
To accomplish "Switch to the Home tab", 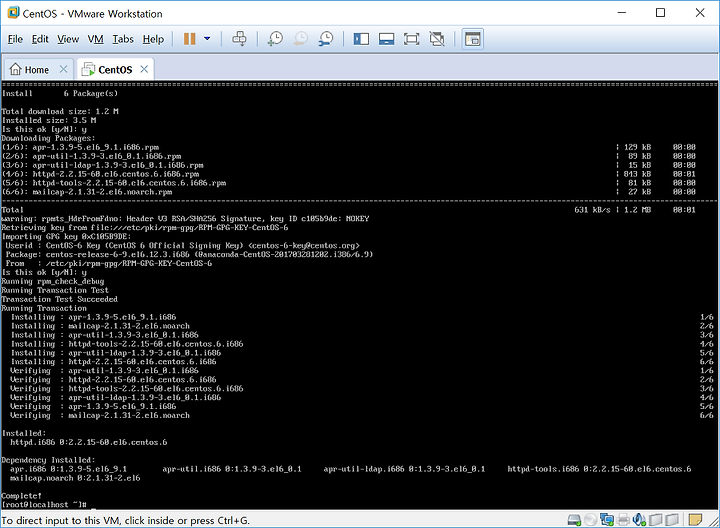I will tap(37, 69).
